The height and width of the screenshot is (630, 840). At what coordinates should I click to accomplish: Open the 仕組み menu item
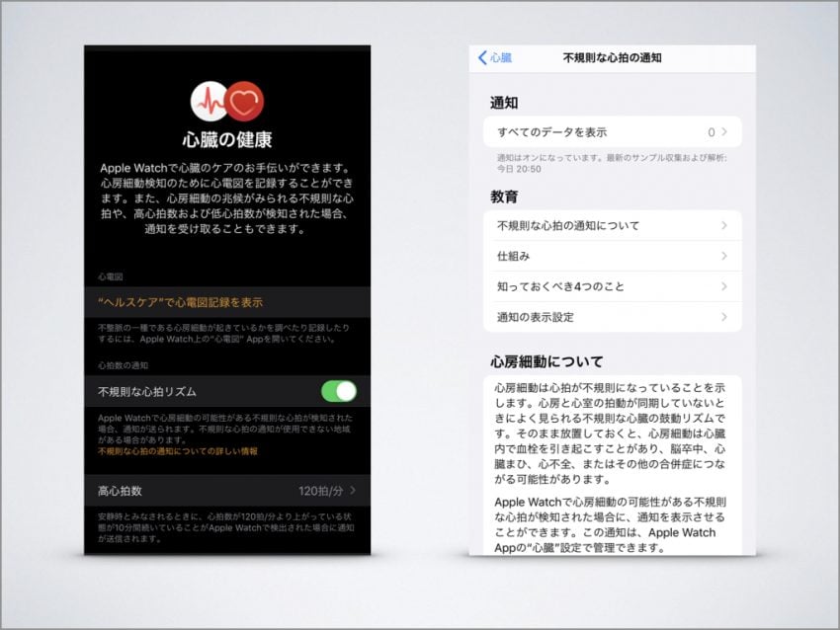pyautogui.click(x=514, y=257)
